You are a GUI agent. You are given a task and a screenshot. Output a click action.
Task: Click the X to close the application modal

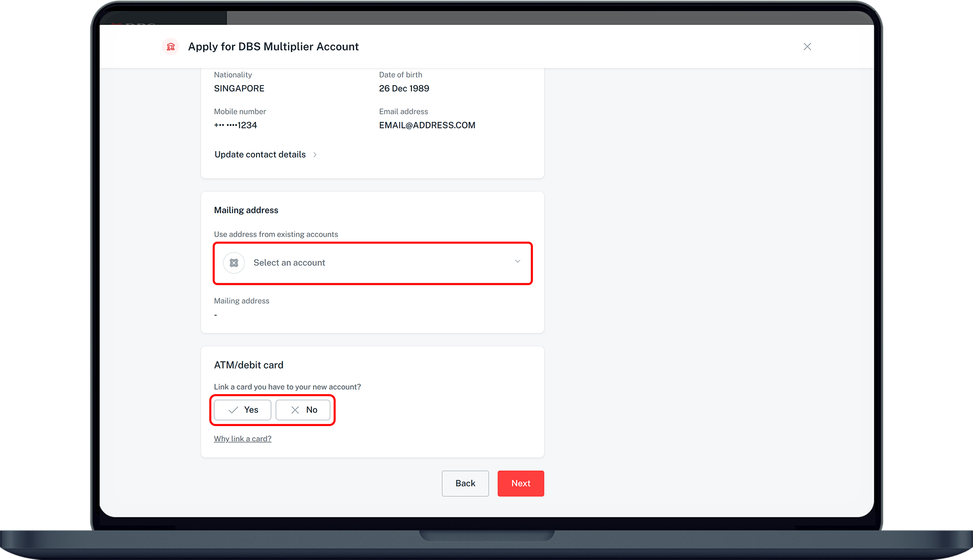coord(807,46)
